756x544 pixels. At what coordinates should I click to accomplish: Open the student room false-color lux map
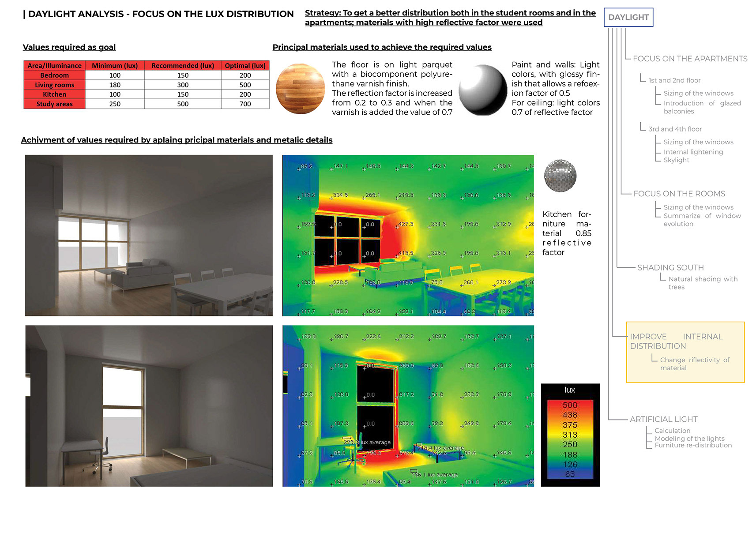[408, 406]
